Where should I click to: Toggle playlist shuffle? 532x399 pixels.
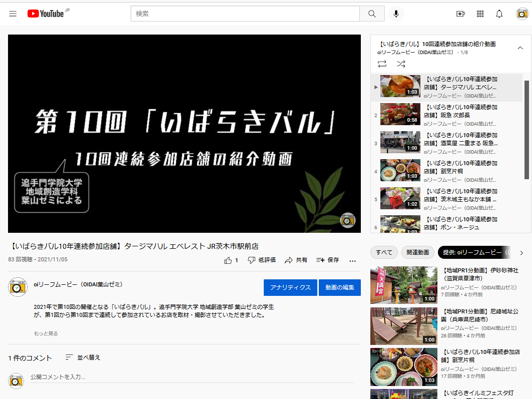[x=401, y=64]
